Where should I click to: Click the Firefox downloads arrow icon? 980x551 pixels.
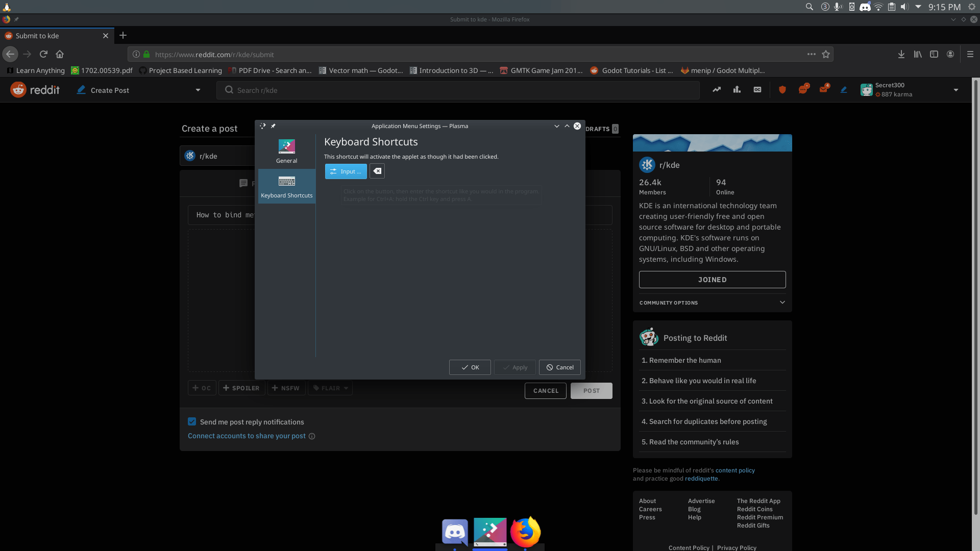click(x=901, y=54)
